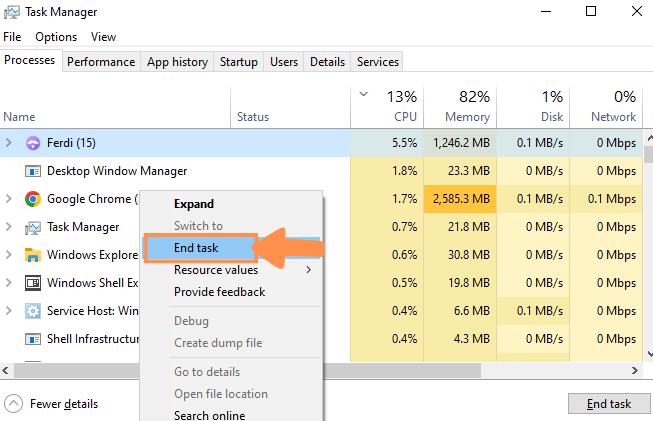Click the Windows Shell Experience icon
653x421 pixels.
pos(33,283)
